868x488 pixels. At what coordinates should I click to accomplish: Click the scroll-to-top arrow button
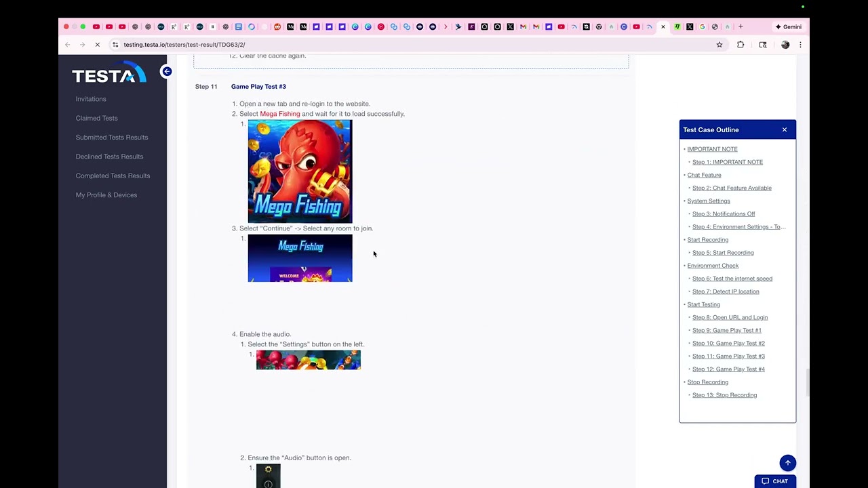click(x=787, y=463)
